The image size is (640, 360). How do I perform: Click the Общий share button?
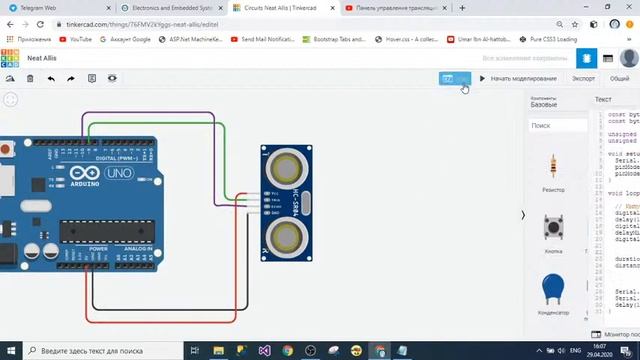tap(619, 78)
